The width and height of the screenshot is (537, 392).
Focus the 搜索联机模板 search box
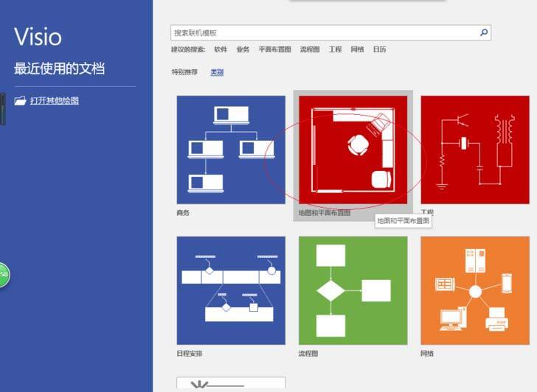click(330, 32)
